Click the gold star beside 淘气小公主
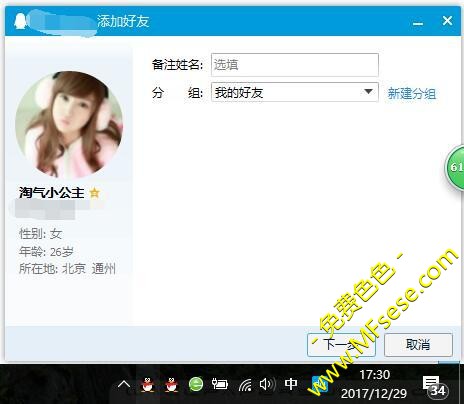 (x=95, y=193)
